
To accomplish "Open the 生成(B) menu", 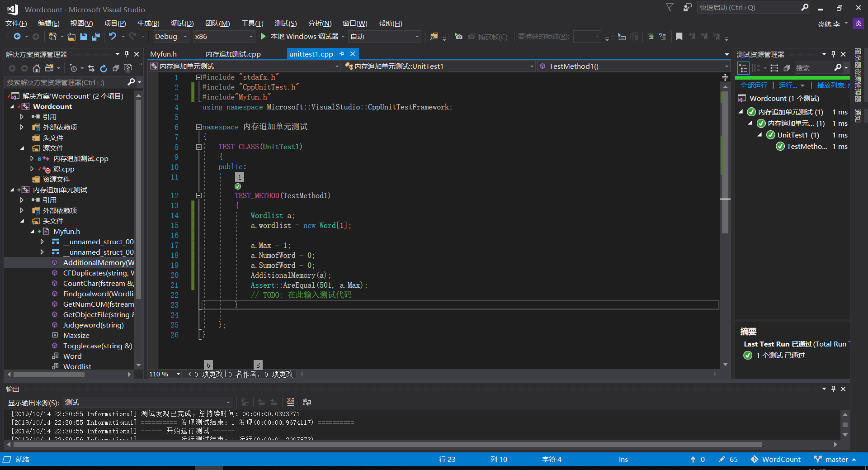I will pos(148,24).
